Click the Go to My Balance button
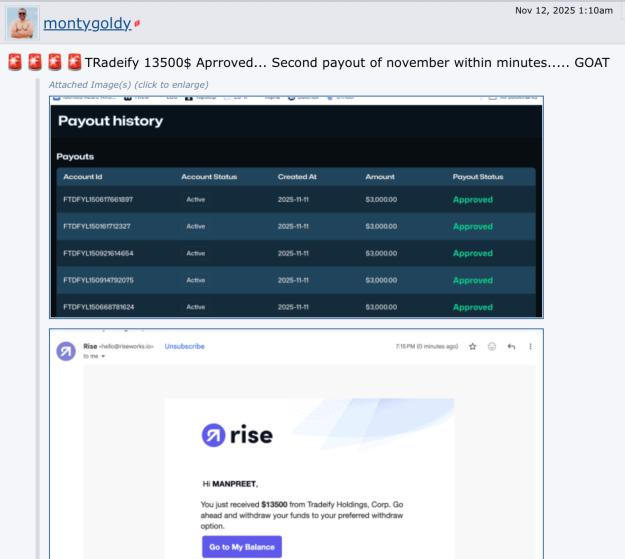The width and height of the screenshot is (625, 559). click(242, 547)
